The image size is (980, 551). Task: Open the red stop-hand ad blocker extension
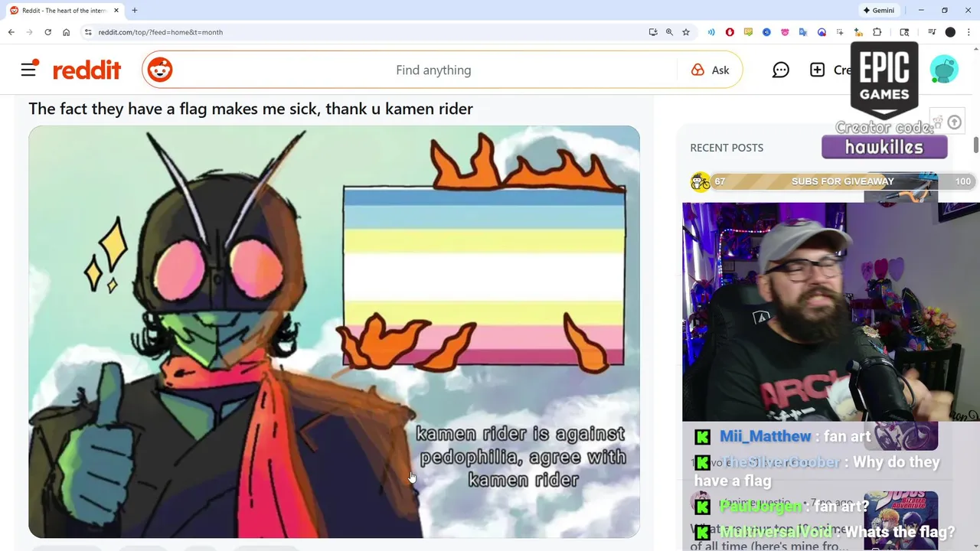coord(730,32)
